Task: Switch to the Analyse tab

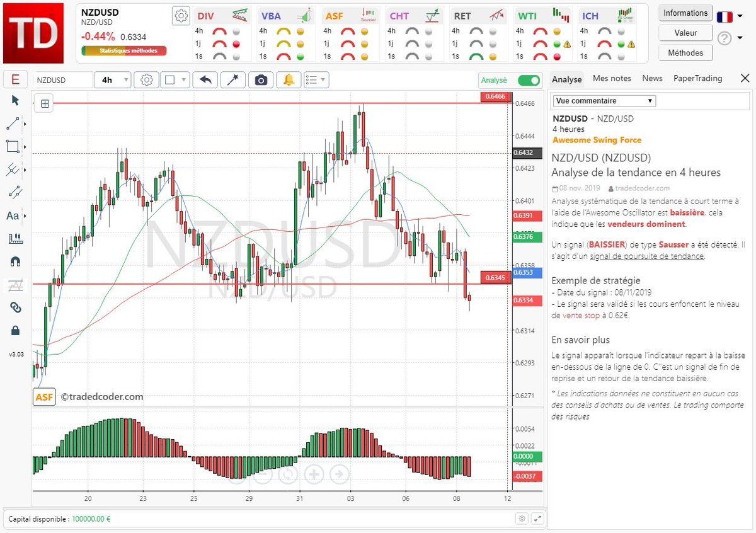Action: (x=566, y=79)
